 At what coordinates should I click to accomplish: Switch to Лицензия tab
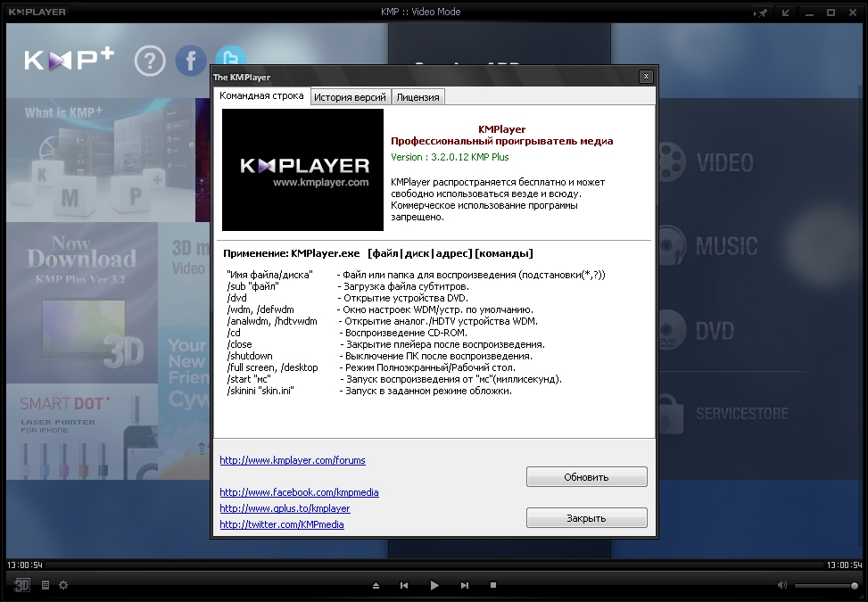418,97
